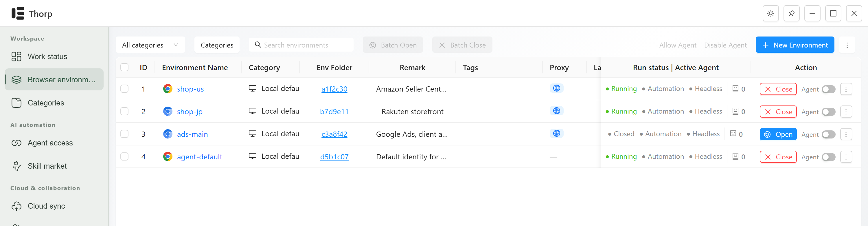This screenshot has height=226, width=868.
Task: Toggle the light/dark theme sun icon
Action: coord(770,14)
